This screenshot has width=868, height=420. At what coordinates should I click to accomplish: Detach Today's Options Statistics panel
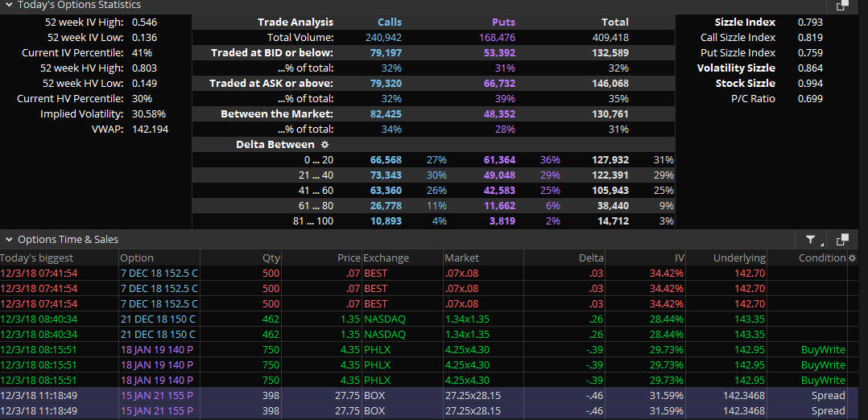842,6
